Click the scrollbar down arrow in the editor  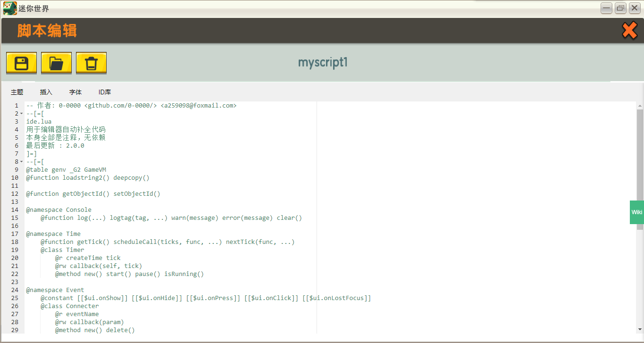pos(640,329)
